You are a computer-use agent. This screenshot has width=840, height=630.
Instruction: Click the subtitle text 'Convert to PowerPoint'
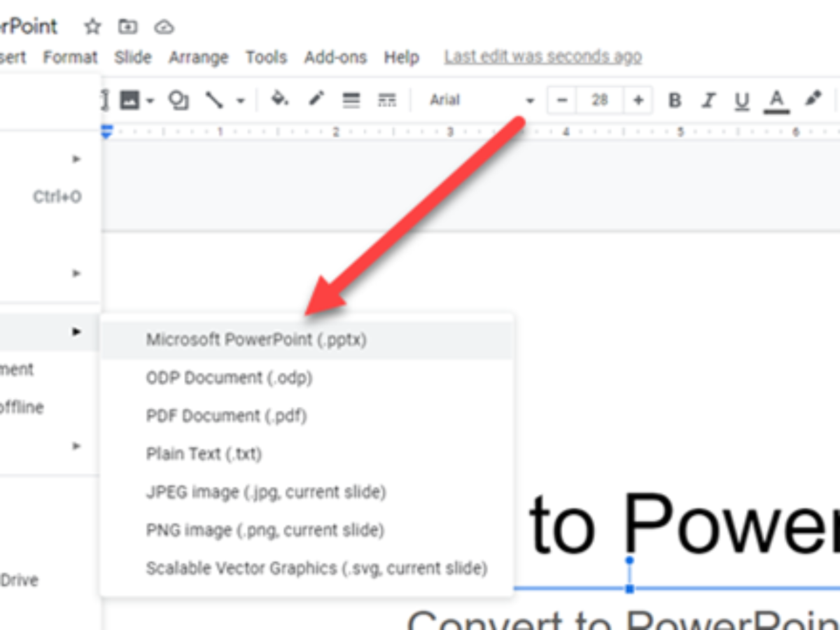(x=623, y=619)
